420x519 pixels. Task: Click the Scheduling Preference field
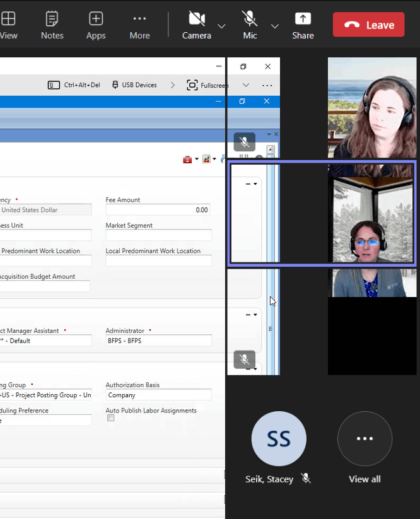[x=45, y=421]
